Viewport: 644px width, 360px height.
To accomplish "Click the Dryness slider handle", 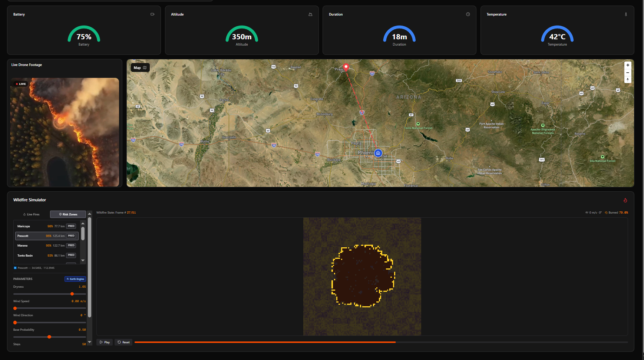I will tap(72, 294).
